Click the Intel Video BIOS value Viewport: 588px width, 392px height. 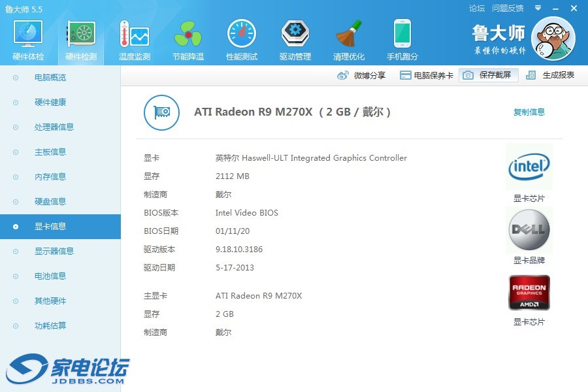247,213
